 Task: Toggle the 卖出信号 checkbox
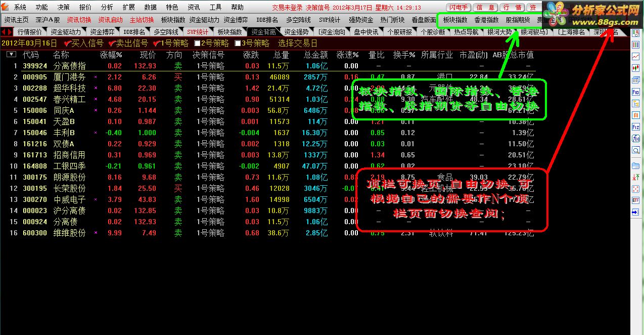(112, 43)
